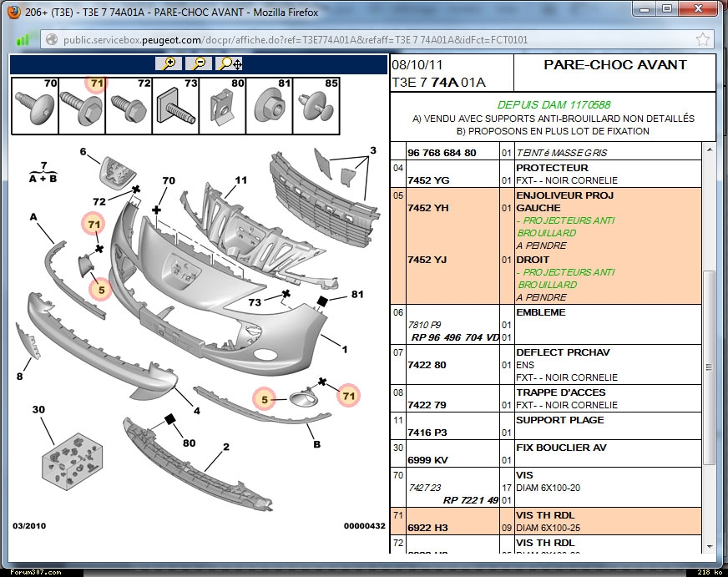
Task: Click callout 3 near the grille
Action: point(373,150)
